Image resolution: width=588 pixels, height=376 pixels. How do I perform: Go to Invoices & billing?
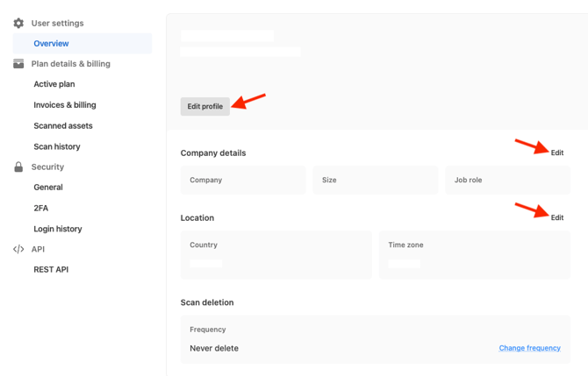pos(64,105)
